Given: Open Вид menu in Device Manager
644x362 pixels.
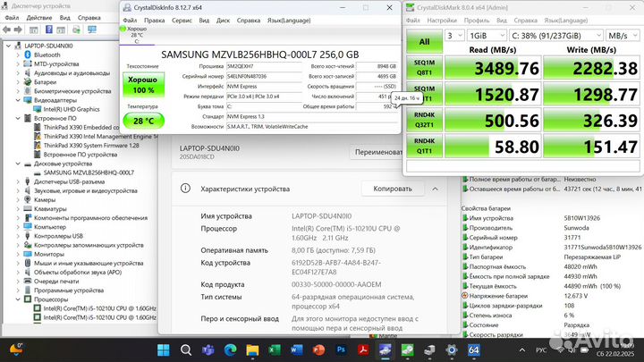Looking at the screenshot, I should point(64,18).
